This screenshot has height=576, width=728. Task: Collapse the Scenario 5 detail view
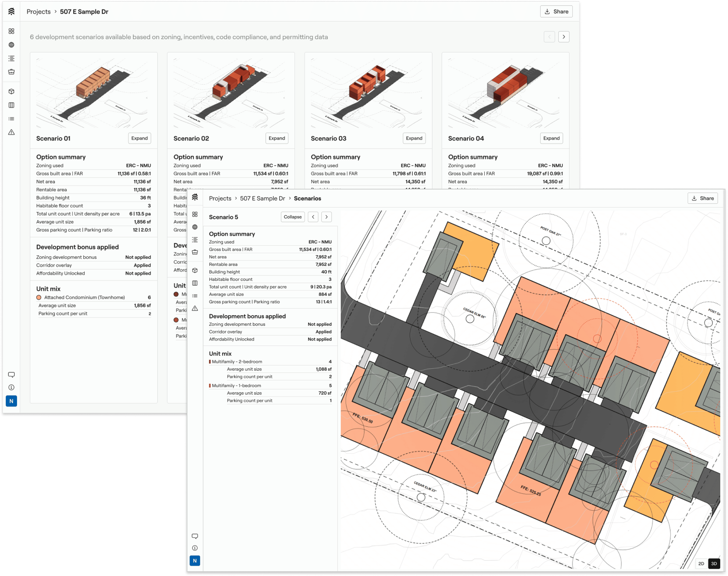pyautogui.click(x=293, y=217)
